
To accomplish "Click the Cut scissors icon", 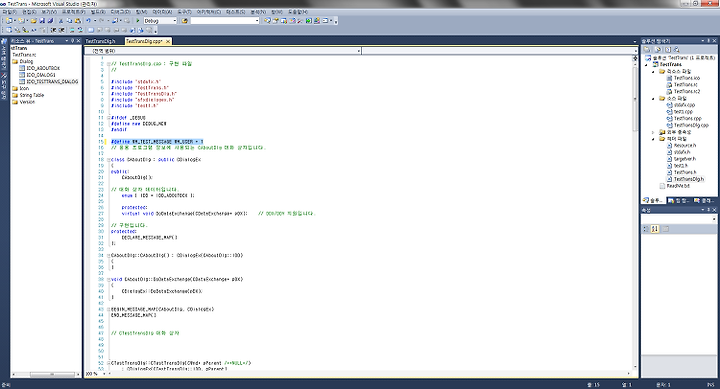I will pos(61,21).
